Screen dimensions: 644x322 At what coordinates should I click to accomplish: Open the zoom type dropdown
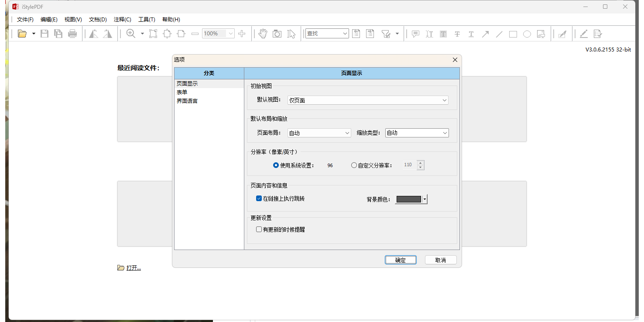coord(417,133)
